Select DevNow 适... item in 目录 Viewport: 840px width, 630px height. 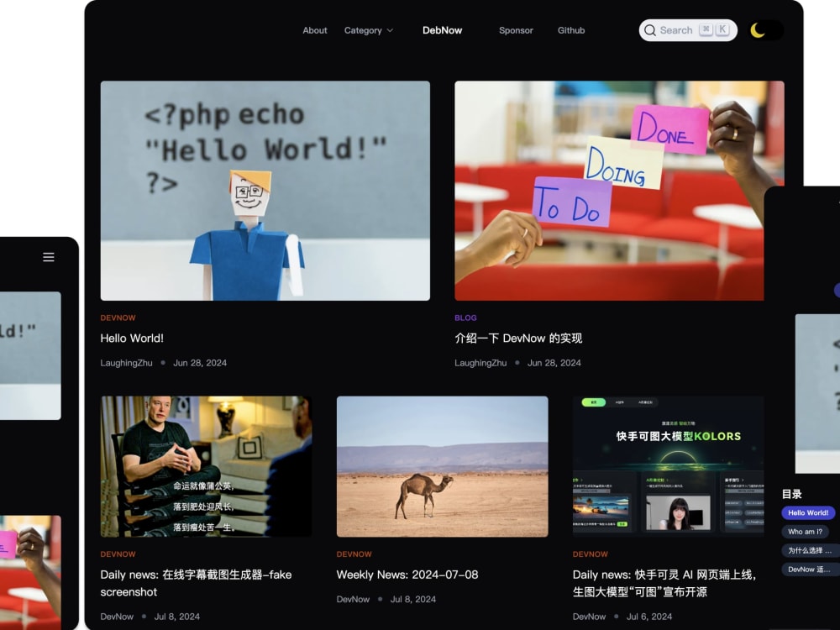tap(809, 569)
